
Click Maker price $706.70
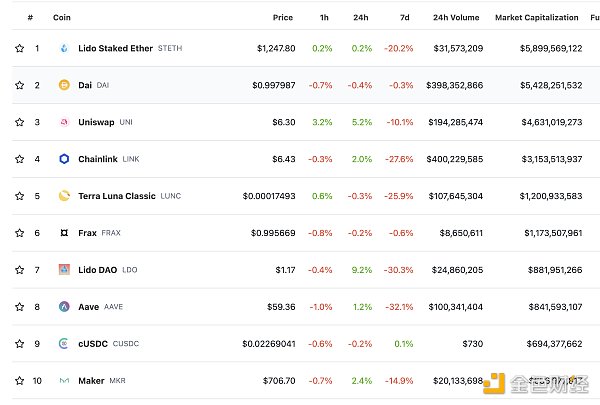pos(279,381)
